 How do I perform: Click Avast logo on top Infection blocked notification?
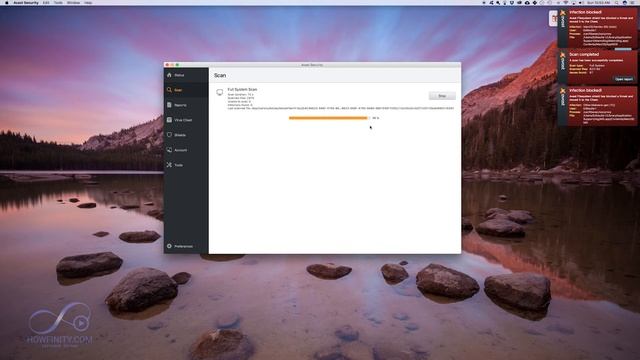563,19
